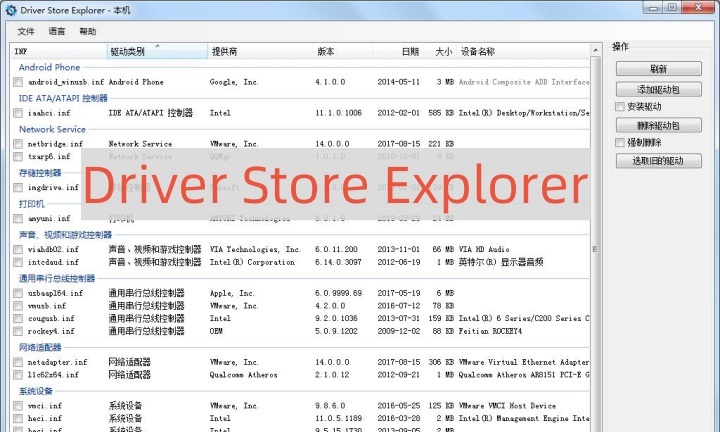Select the viahdb02.inf file name
The height and width of the screenshot is (432, 720).
53,249
